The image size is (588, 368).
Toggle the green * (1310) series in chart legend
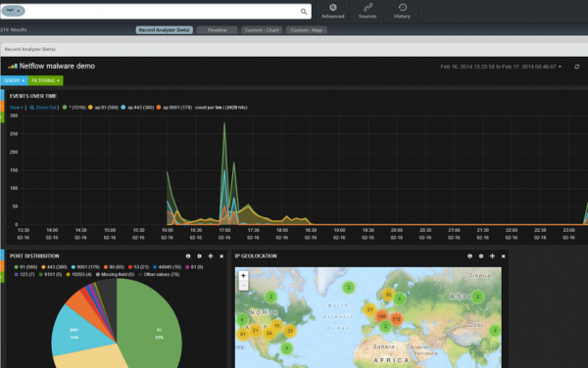point(74,108)
